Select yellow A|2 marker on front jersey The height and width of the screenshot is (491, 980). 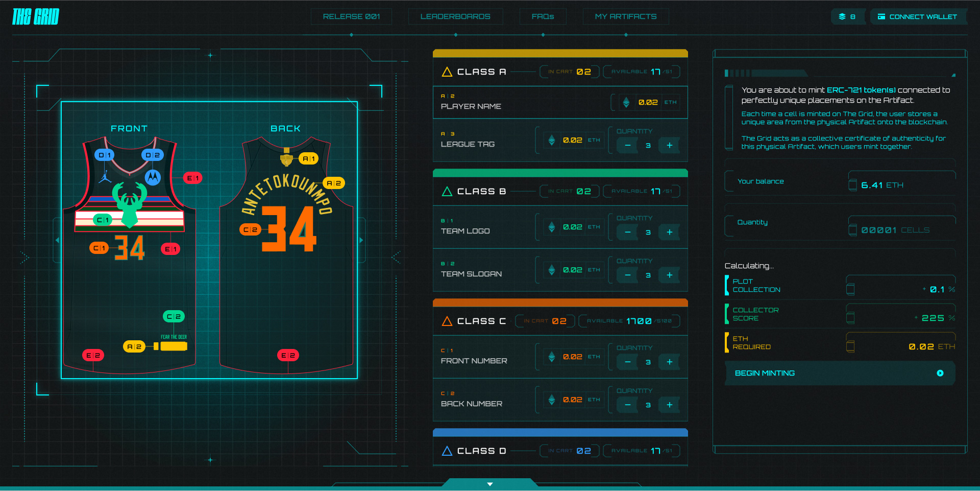coord(134,346)
